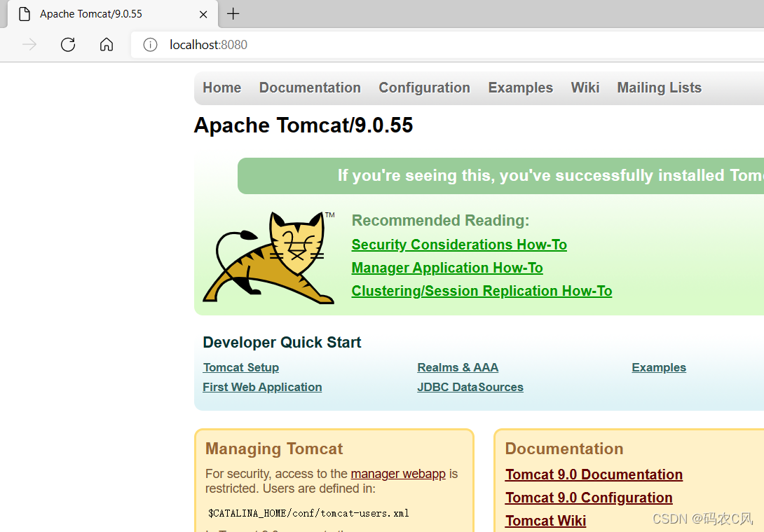Click the Documentation box heading
764x532 pixels.
tap(564, 449)
